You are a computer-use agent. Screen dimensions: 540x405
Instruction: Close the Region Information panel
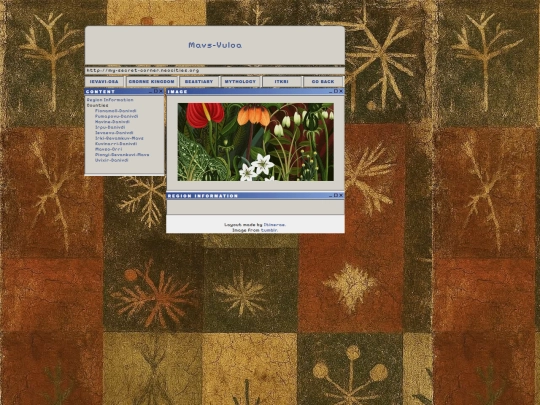point(341,195)
